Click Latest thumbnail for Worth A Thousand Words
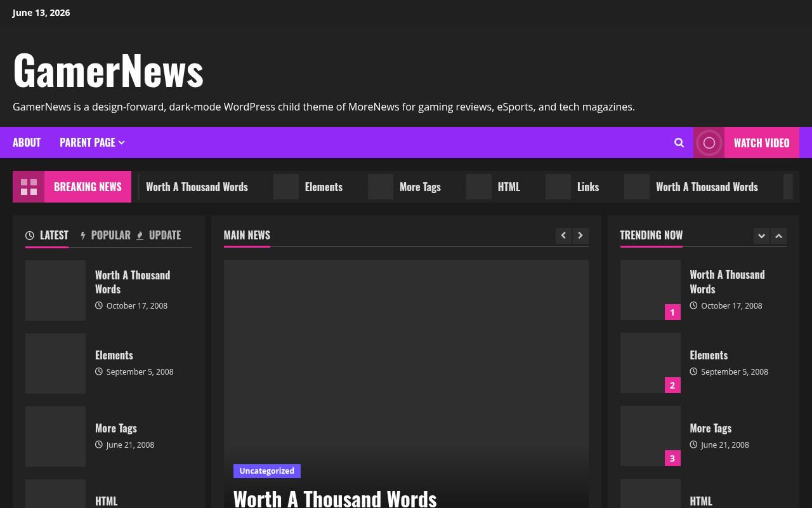812x508 pixels. [55, 290]
